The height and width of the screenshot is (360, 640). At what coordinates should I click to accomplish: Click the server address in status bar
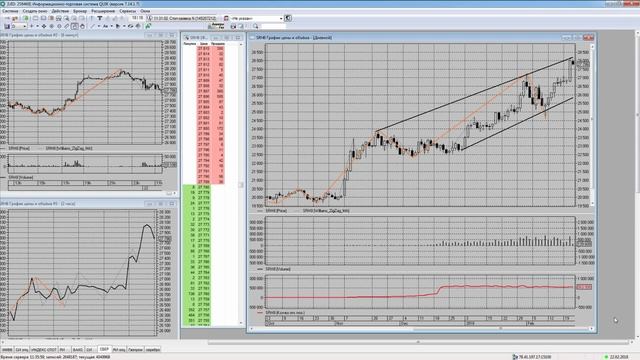coord(535,357)
